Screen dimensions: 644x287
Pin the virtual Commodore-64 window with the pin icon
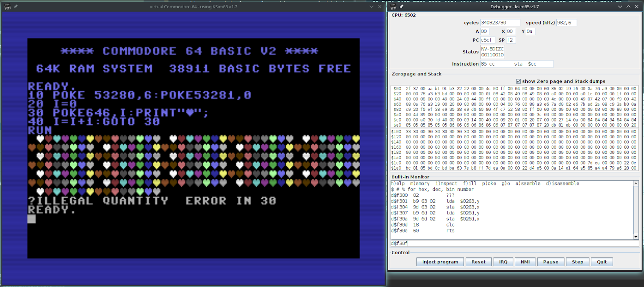(x=16, y=6)
